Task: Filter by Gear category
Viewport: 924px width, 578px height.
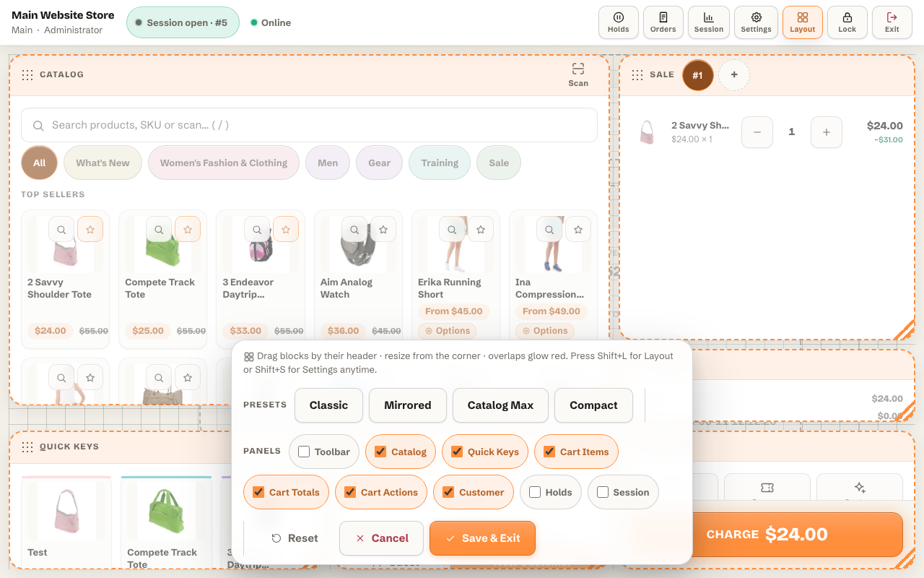Action: [379, 163]
